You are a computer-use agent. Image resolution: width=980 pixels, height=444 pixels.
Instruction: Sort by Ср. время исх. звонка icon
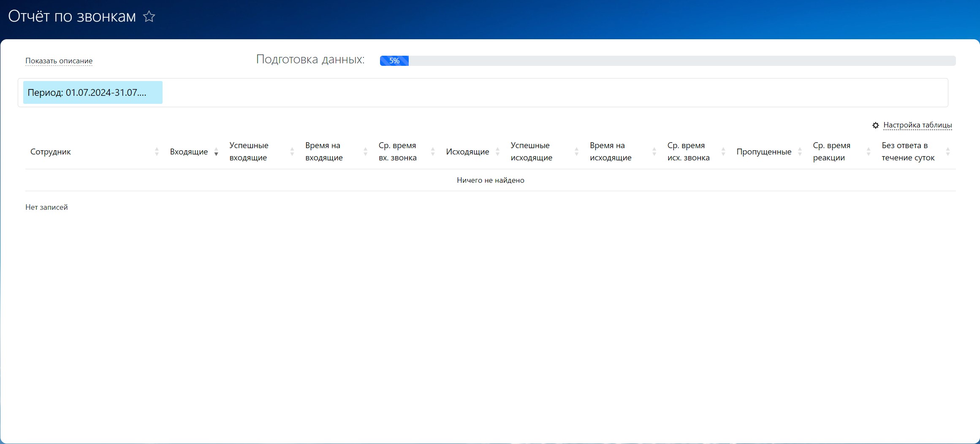tap(723, 152)
